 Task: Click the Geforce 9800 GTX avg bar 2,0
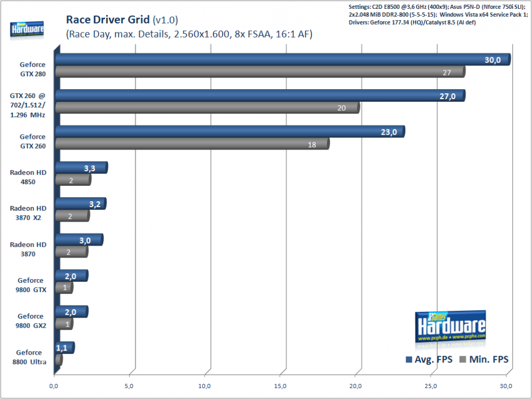[71, 275]
